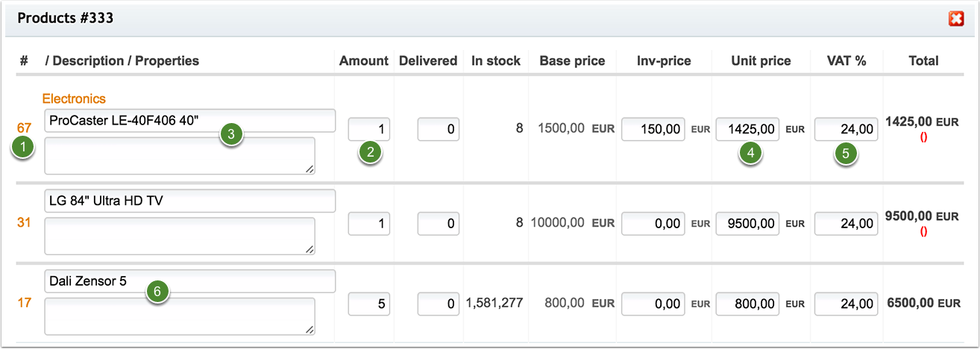Viewport: 980px width, 349px height.
Task: Click green annotation marker number 3
Action: pyautogui.click(x=232, y=134)
